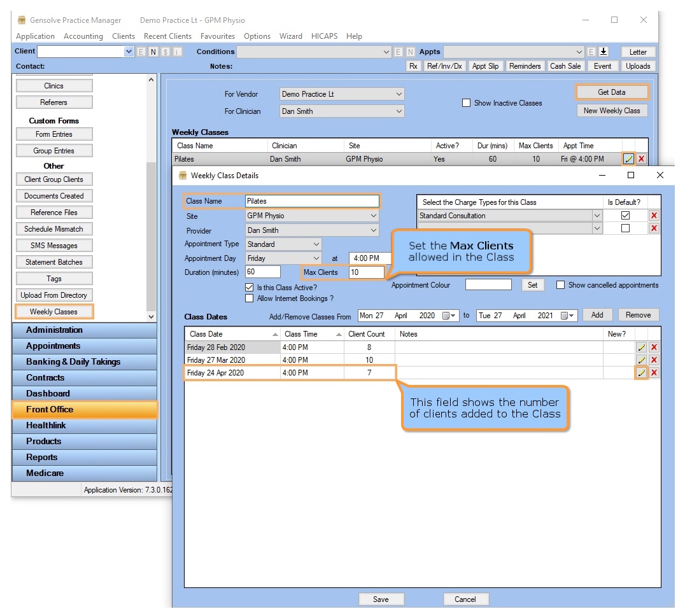The width and height of the screenshot is (685, 616).
Task: Open the SMS Messages sidebar item
Action: [54, 246]
